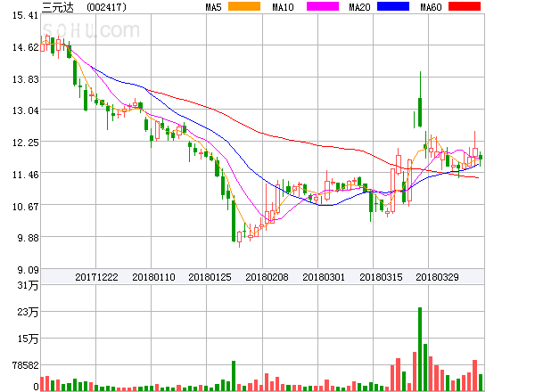Click the 20180208 date label
This screenshot has height=392, width=535.
[x=267, y=277]
